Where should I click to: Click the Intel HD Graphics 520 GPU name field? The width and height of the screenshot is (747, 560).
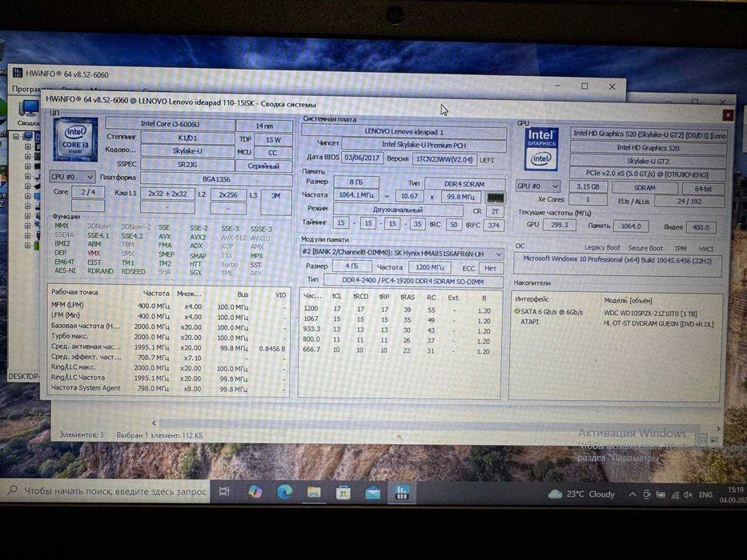tap(648, 148)
